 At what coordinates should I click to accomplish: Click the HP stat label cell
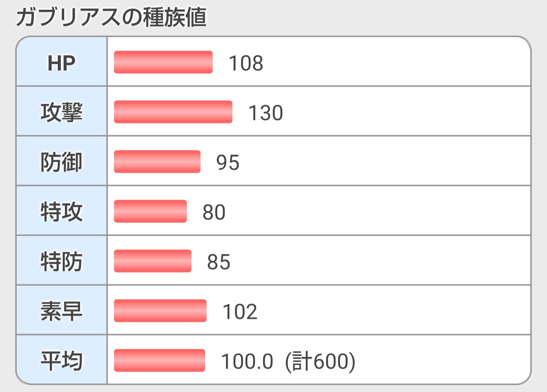click(62, 61)
